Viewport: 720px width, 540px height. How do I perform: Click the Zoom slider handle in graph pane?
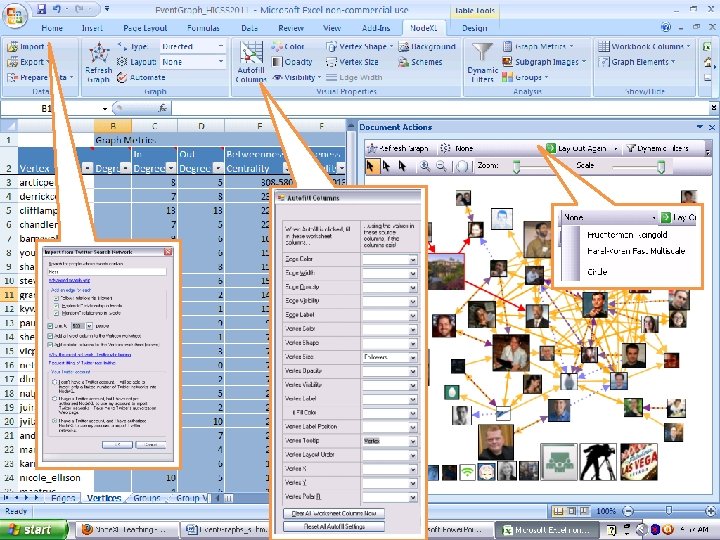[x=516, y=166]
